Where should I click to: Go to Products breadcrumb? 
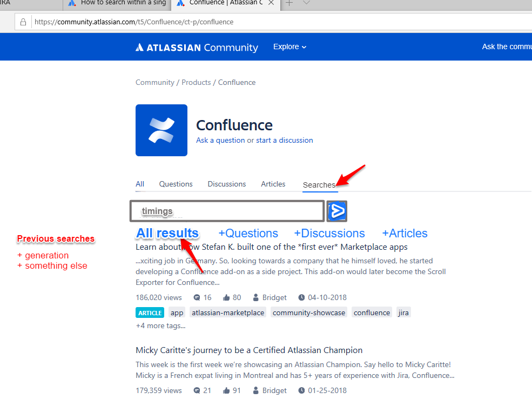[196, 83]
